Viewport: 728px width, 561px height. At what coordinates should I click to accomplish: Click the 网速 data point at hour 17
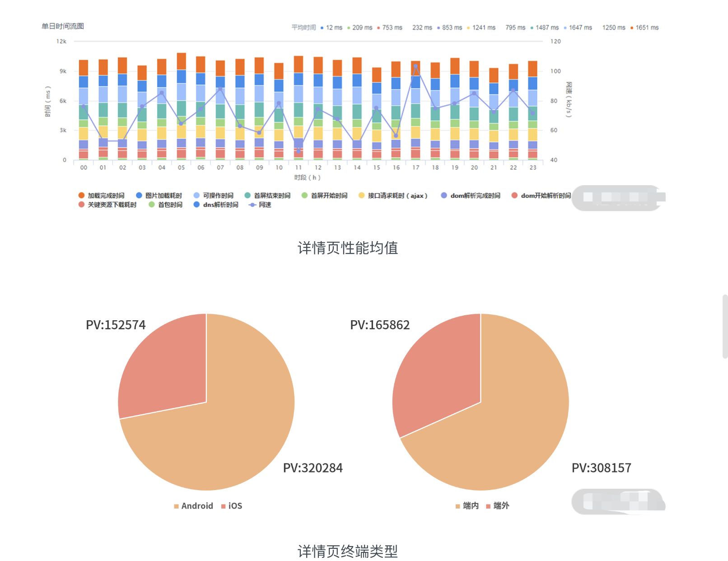(415, 66)
